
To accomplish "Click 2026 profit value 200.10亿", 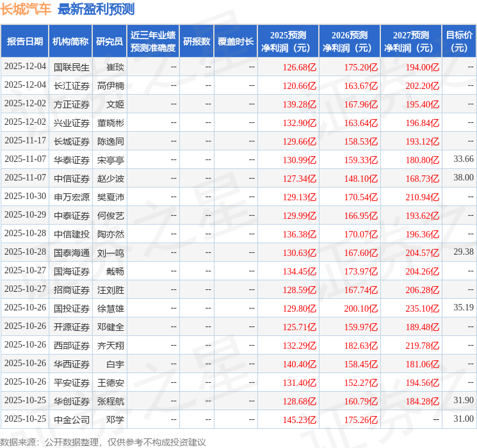I will coord(361,308).
